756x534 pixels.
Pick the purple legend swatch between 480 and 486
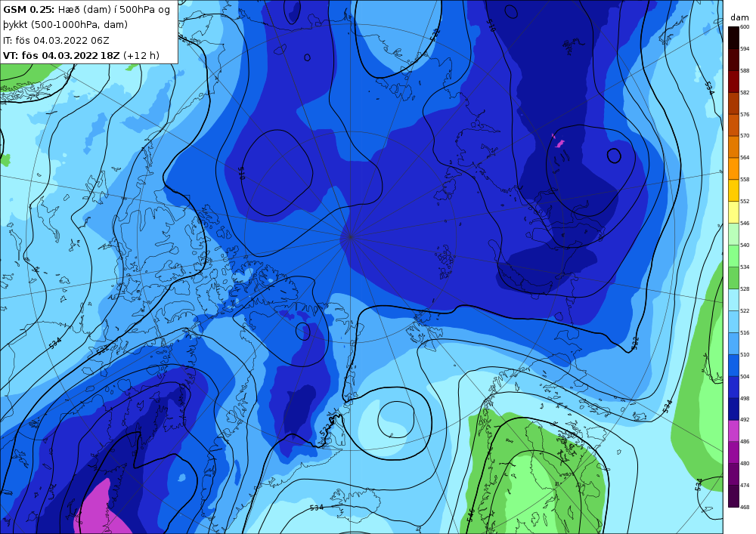pyautogui.click(x=733, y=452)
